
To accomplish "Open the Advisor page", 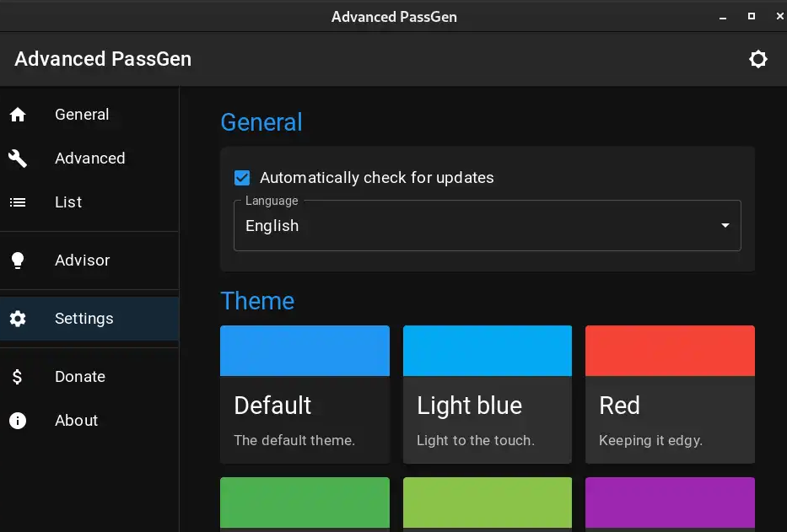I will 89,261.
